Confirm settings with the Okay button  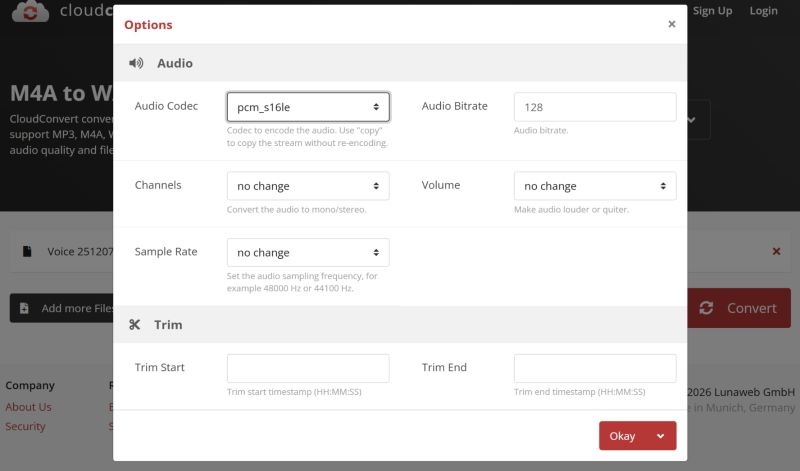tap(622, 436)
